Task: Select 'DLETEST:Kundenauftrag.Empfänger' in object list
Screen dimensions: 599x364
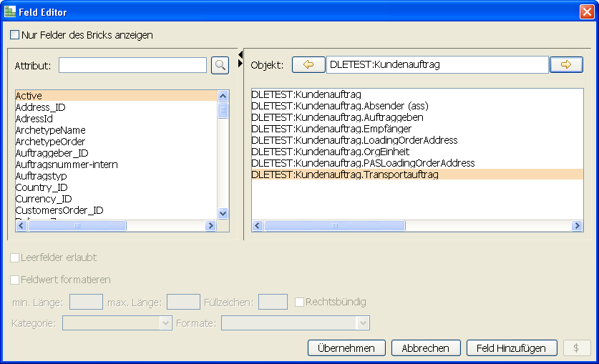Action: [x=331, y=129]
